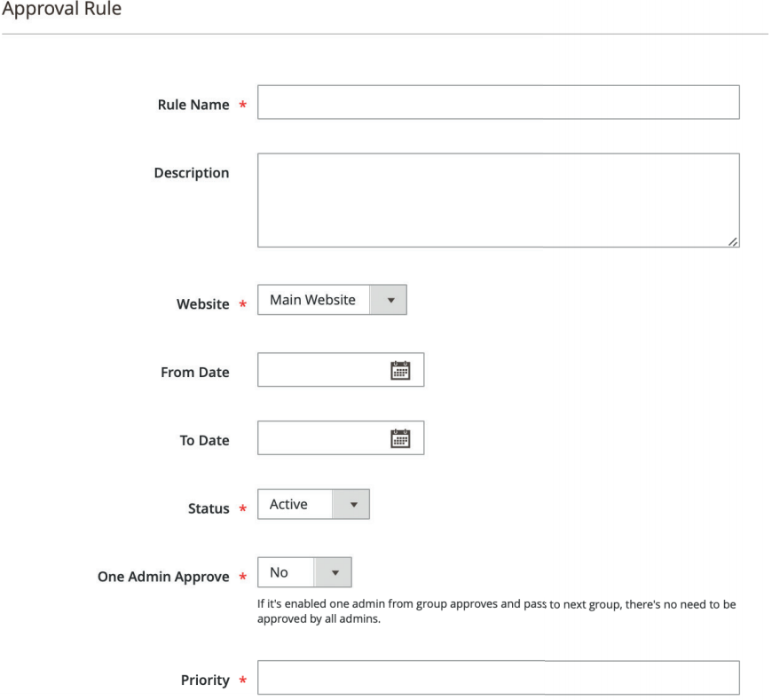Focus the Rule Name input field

(499, 102)
